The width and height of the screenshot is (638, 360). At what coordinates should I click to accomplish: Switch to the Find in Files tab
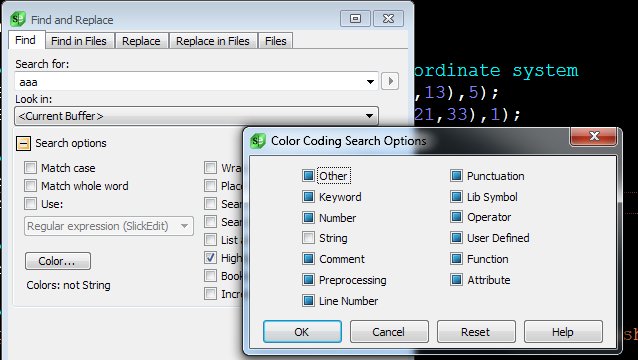tap(79, 41)
